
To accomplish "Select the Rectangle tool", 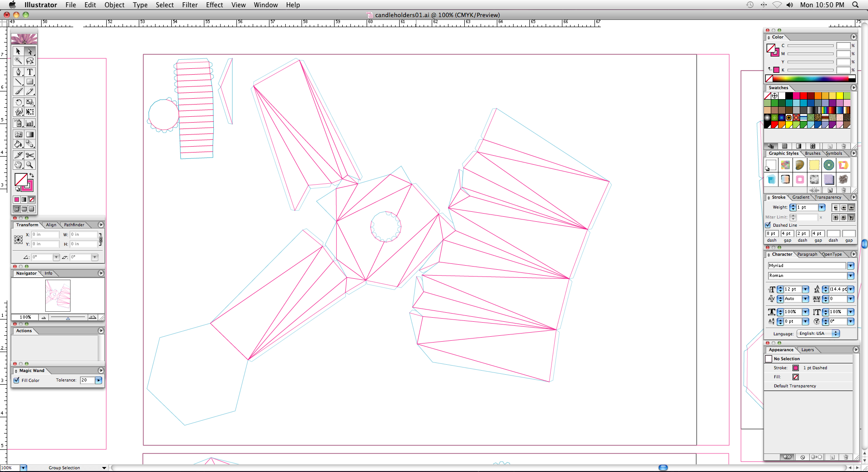I will pyautogui.click(x=30, y=81).
